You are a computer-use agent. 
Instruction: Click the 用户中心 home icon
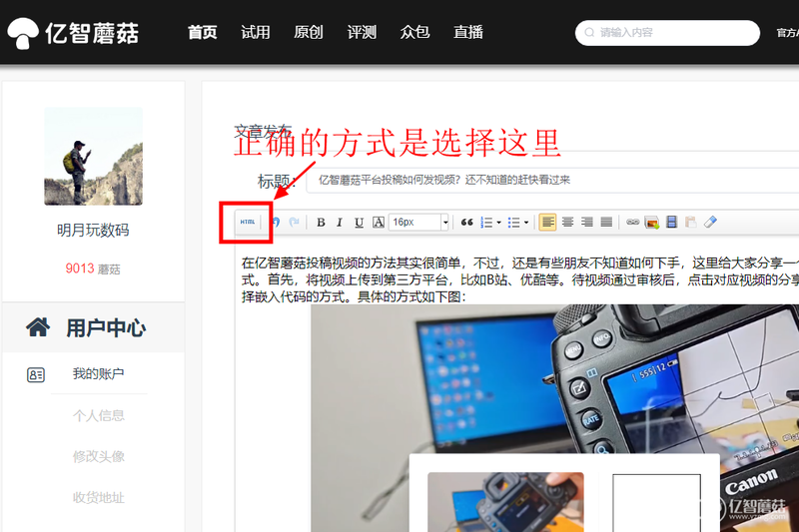pos(38,326)
